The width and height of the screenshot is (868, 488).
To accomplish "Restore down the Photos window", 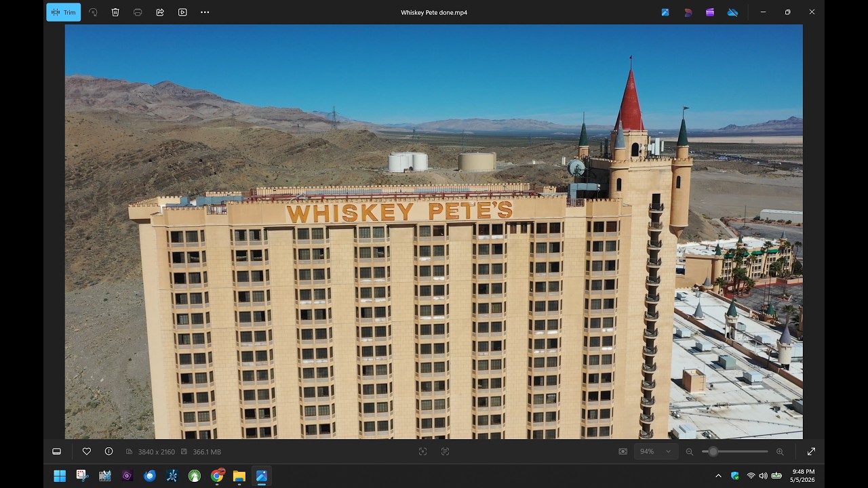I will point(787,12).
